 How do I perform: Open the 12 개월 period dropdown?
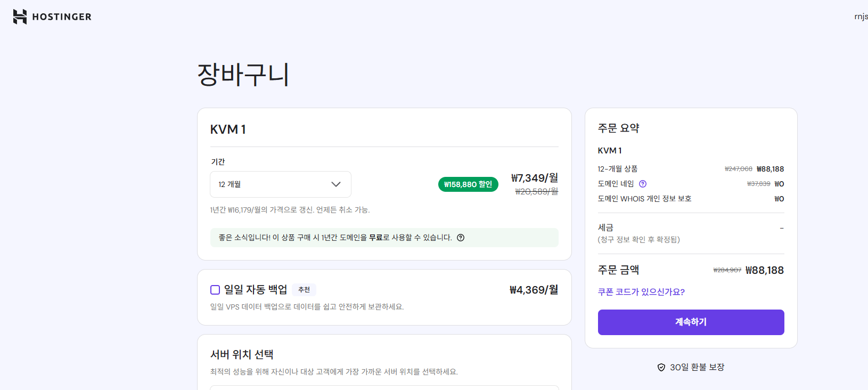(281, 184)
